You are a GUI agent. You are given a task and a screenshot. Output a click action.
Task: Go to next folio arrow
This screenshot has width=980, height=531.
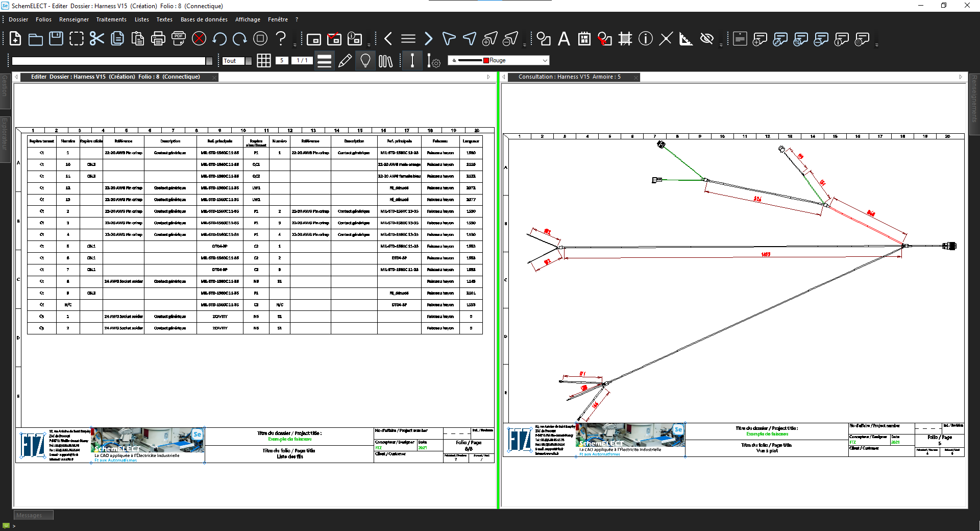[429, 39]
